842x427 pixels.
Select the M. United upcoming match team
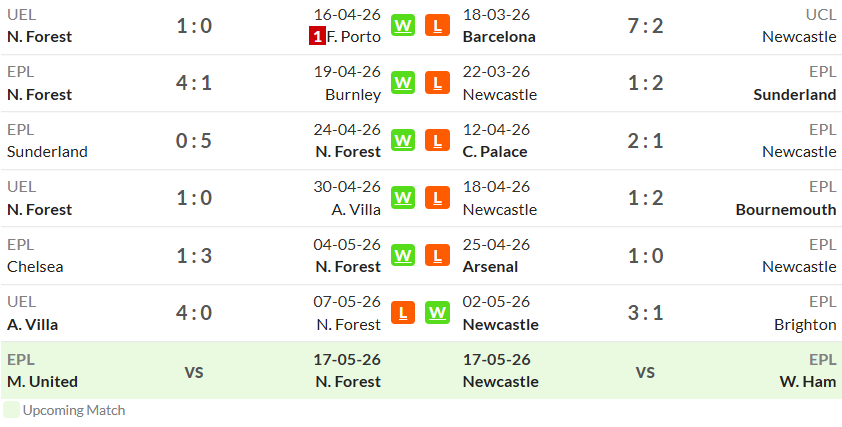(x=42, y=382)
